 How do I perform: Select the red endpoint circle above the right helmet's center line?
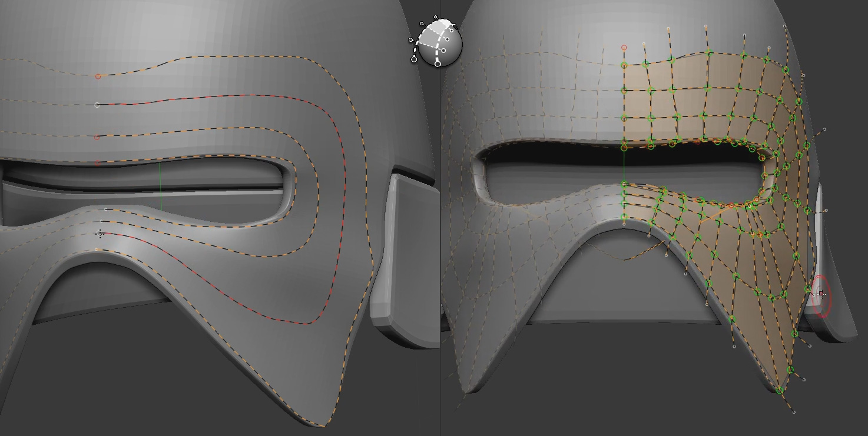point(624,48)
